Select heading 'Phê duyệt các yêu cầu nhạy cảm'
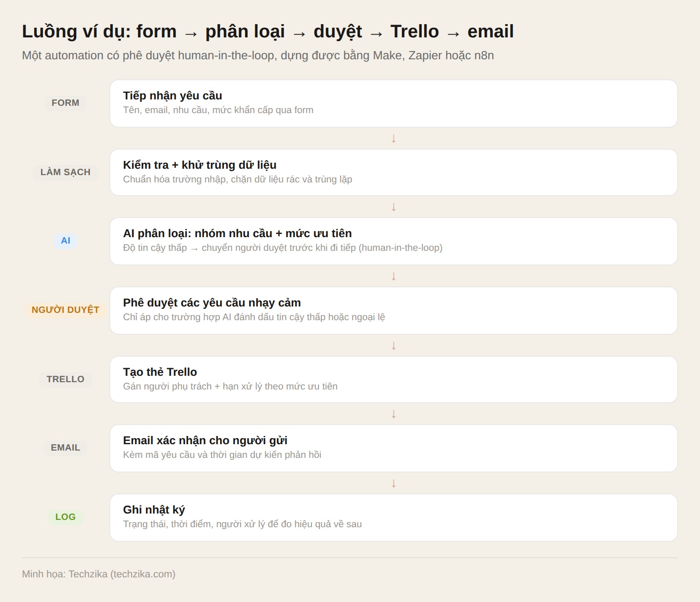This screenshot has width=700, height=602. [x=212, y=303]
